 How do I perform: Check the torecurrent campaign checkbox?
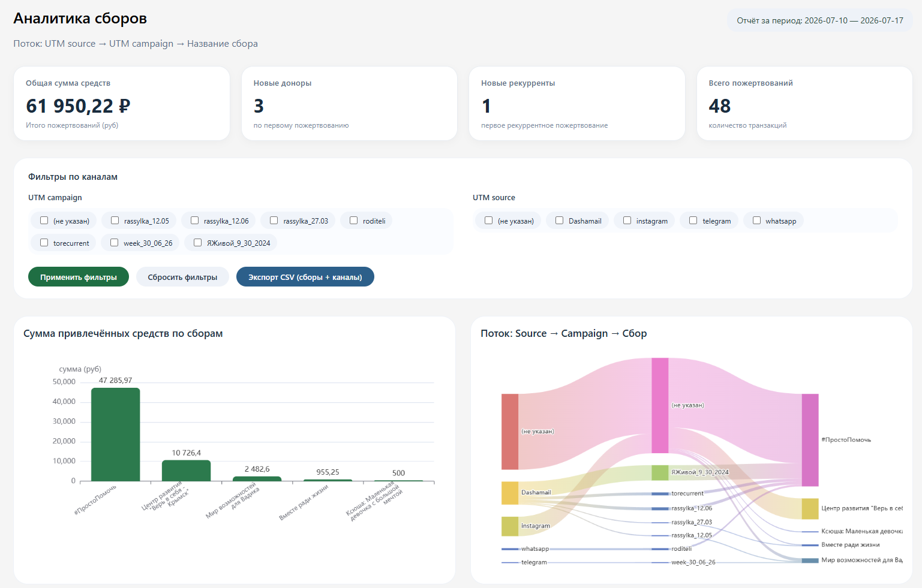coord(44,243)
